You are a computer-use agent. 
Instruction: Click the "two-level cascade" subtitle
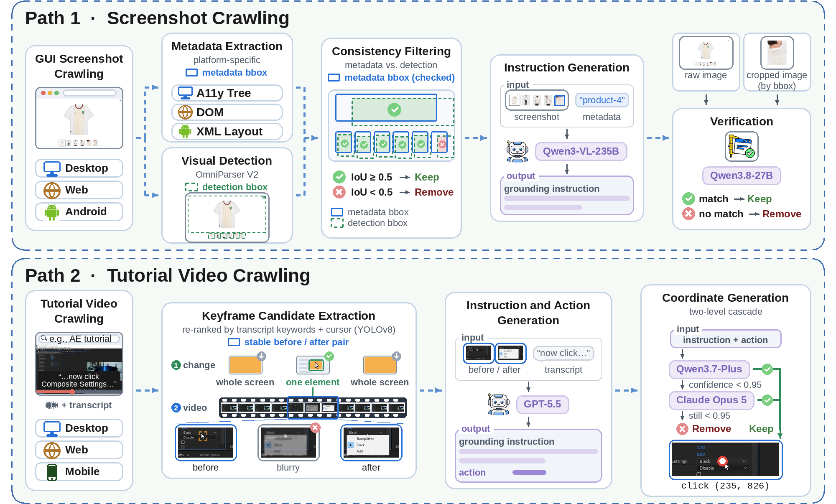point(725,312)
